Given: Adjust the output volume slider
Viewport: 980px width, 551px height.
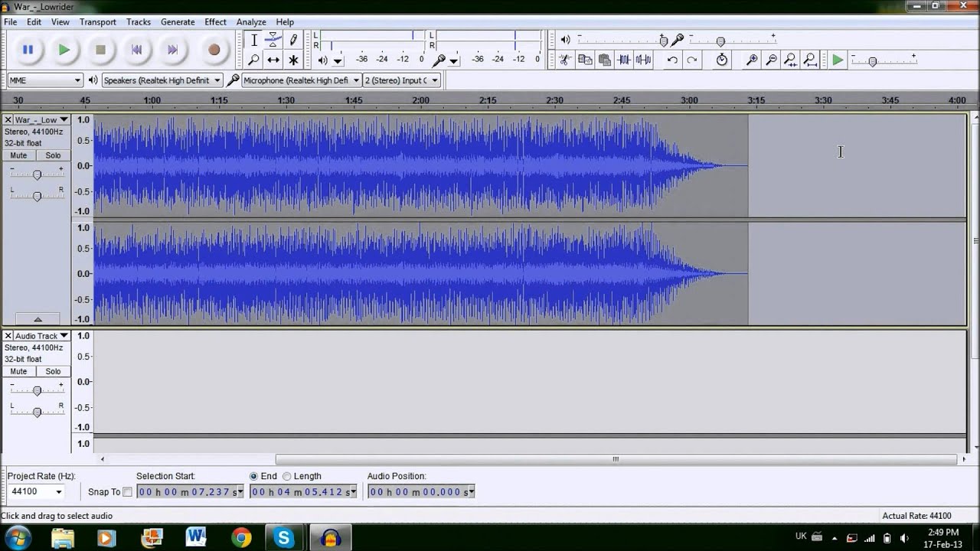Looking at the screenshot, I should tap(664, 41).
